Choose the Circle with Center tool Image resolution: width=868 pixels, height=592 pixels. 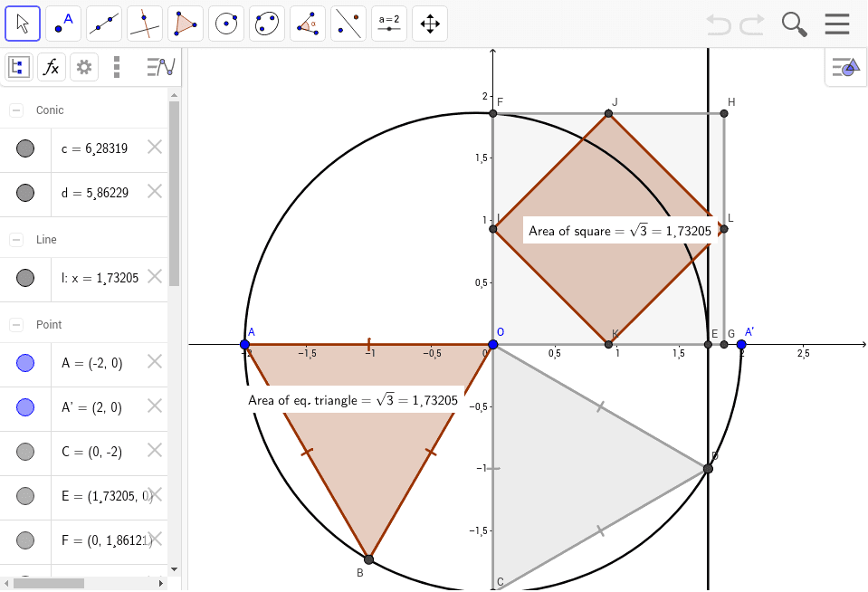225,23
